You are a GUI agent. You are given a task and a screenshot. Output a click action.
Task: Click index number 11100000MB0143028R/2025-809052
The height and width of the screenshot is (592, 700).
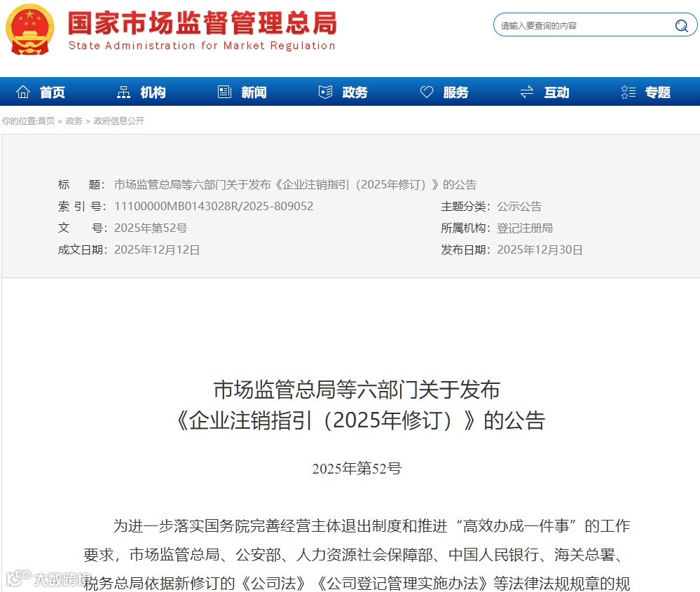tap(214, 206)
